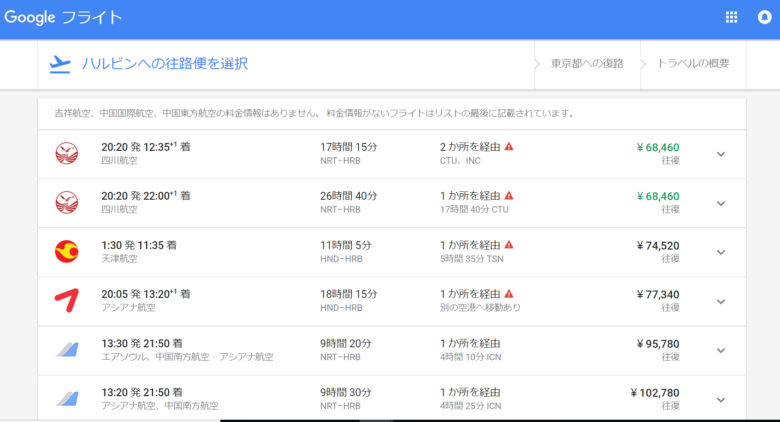
Task: Click the fare information unavailable notice
Action: point(315,113)
